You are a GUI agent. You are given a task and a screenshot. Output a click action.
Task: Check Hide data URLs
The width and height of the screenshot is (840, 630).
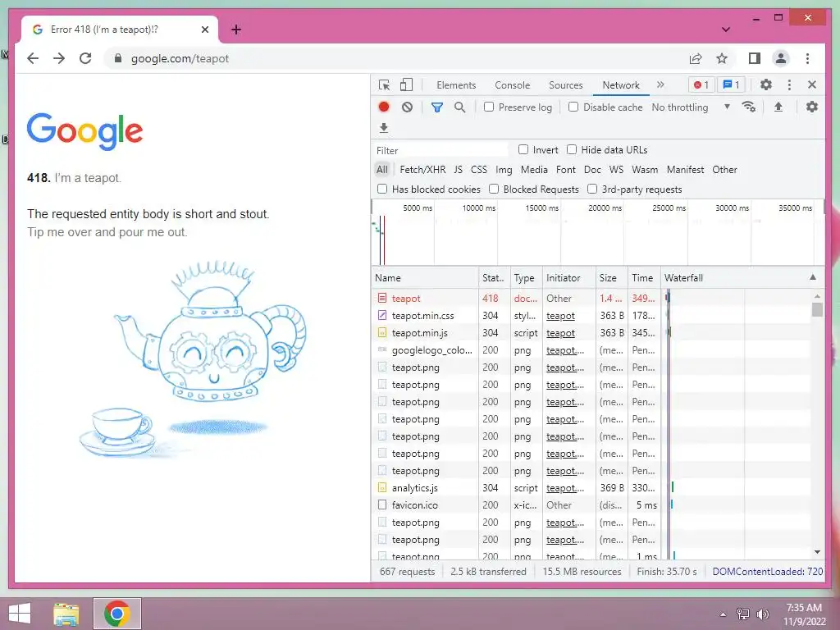(x=572, y=149)
